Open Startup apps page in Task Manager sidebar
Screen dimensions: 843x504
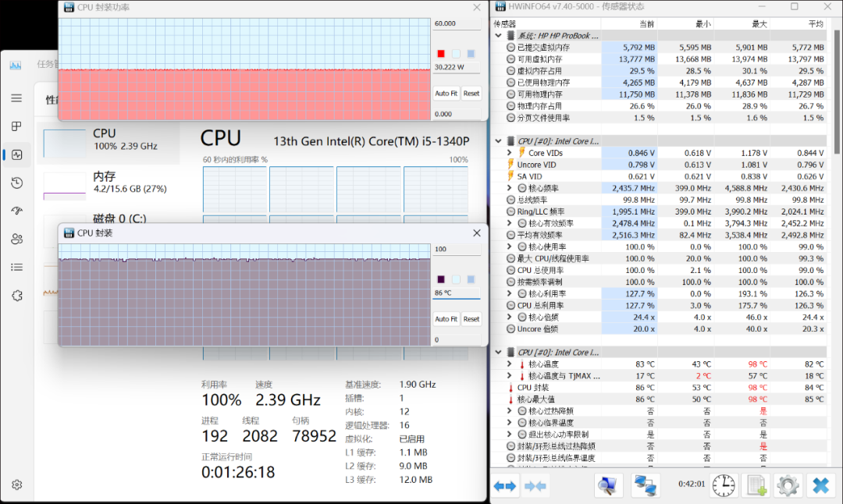click(16, 211)
